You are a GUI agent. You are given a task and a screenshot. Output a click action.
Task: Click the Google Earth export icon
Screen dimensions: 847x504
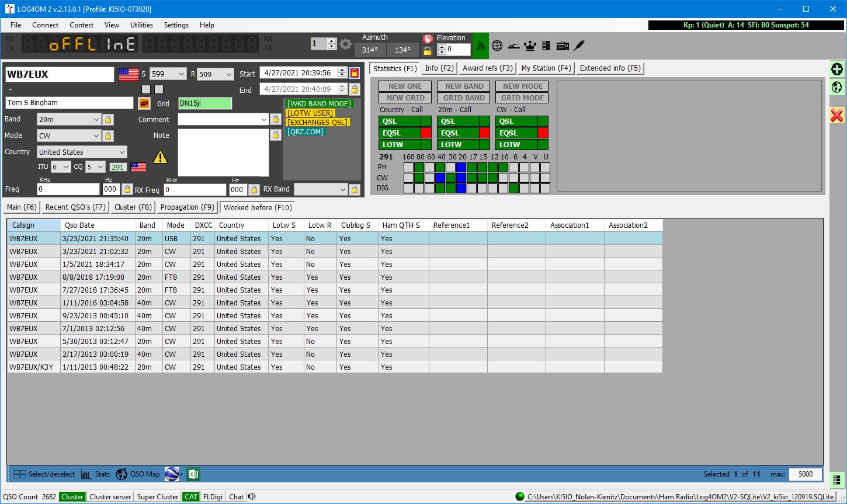point(172,474)
